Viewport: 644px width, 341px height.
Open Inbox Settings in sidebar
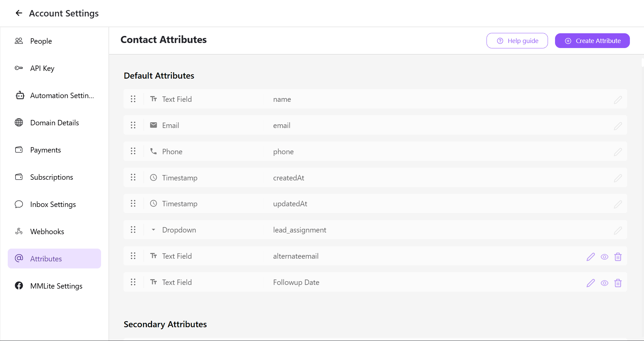(x=53, y=204)
